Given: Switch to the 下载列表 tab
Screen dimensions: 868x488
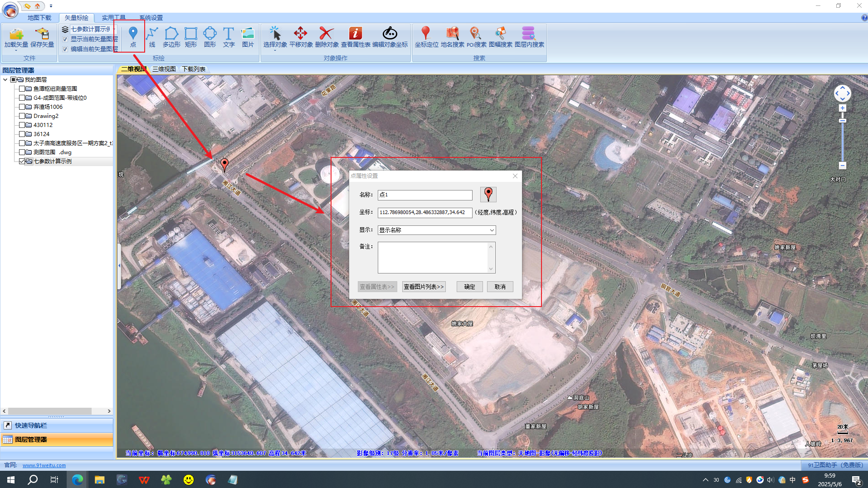Looking at the screenshot, I should coord(194,69).
